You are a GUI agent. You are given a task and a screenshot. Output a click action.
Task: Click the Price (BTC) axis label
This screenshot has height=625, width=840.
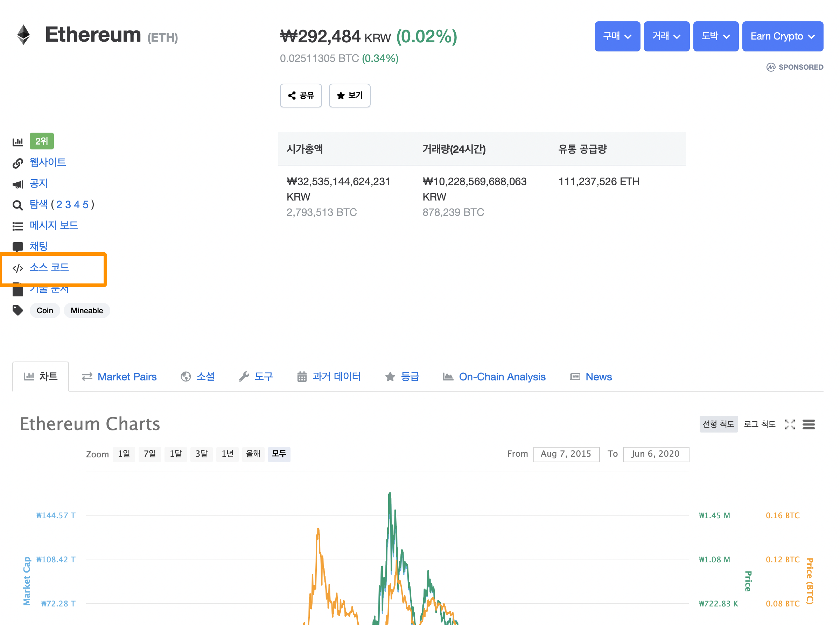(809, 581)
